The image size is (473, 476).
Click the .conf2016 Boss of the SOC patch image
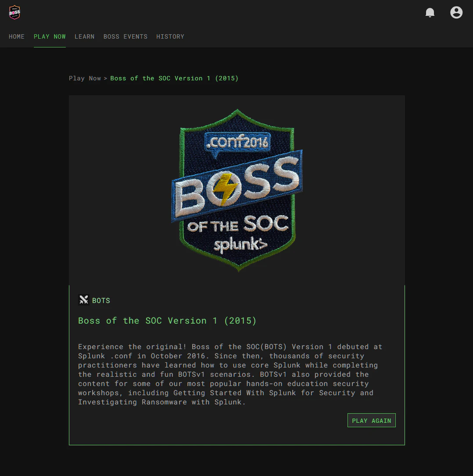pos(237,190)
